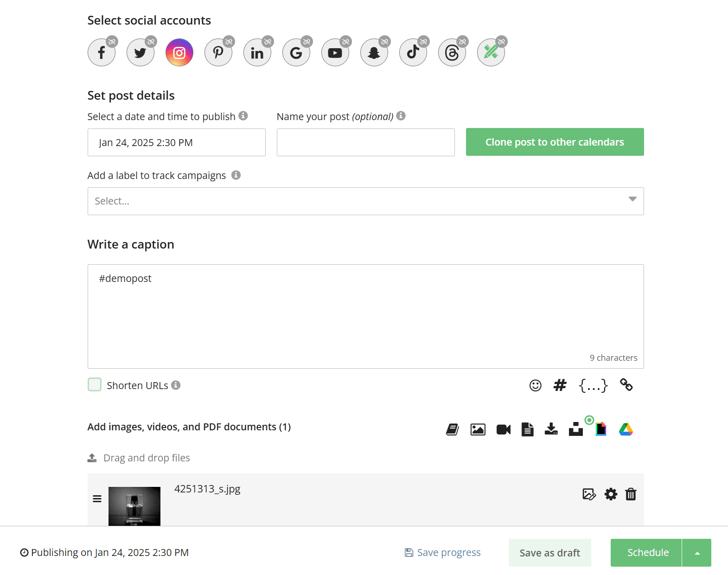Click the Save progress link
The width and height of the screenshot is (728, 575).
click(443, 553)
